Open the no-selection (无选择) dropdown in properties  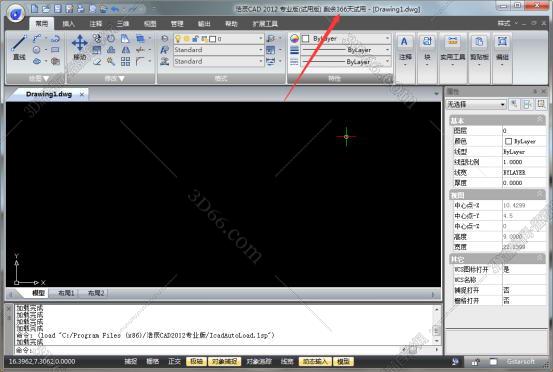[x=476, y=104]
